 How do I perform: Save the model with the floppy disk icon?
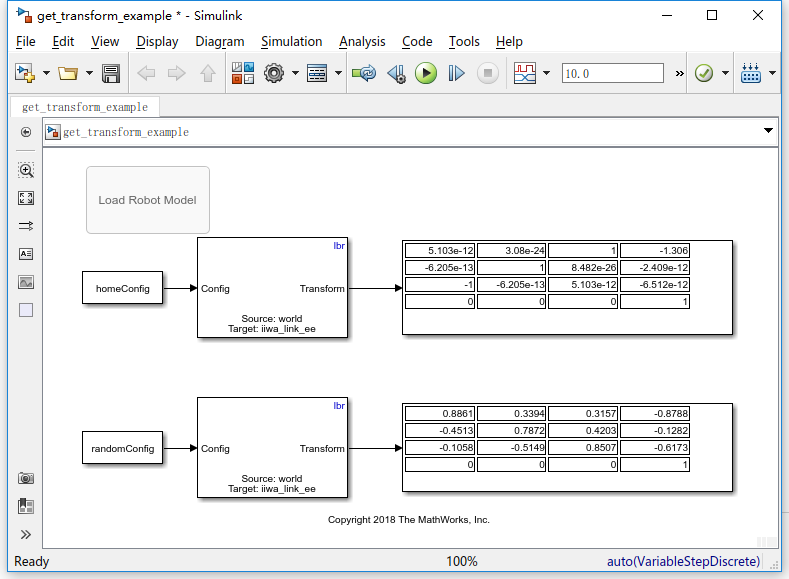pyautogui.click(x=111, y=73)
